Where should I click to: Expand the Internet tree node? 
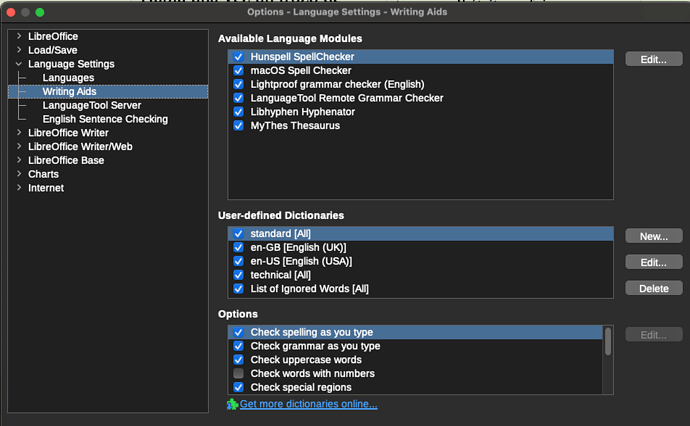click(19, 187)
